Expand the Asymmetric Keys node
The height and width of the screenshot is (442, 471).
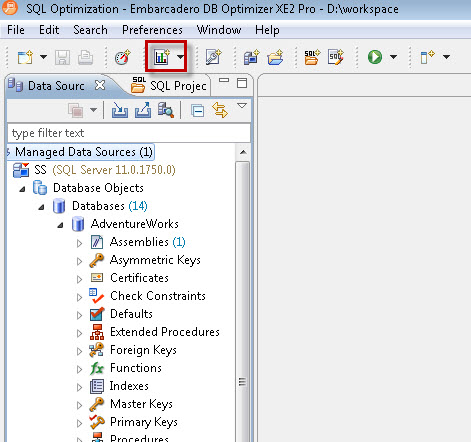[79, 261]
